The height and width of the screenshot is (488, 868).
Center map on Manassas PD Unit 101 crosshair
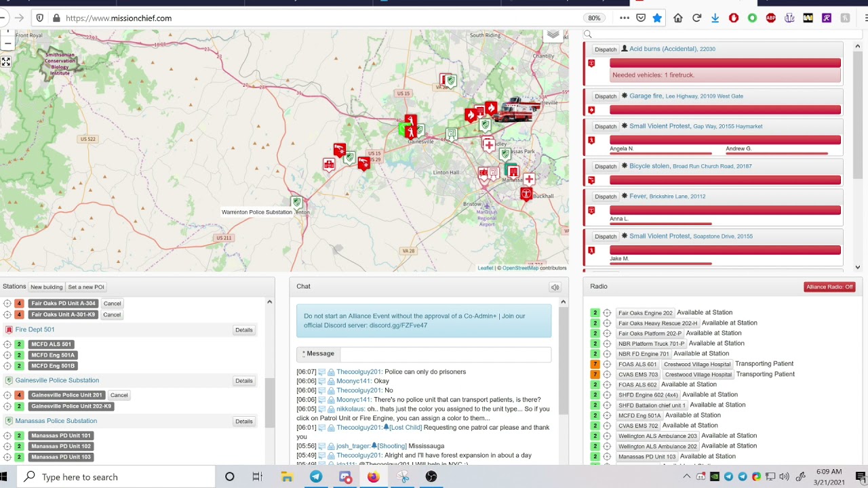click(7, 436)
